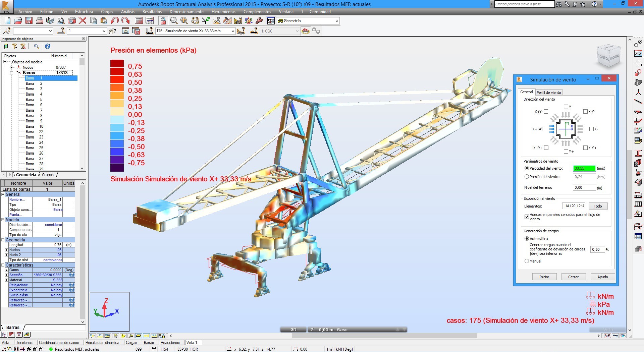The width and height of the screenshot is (644, 352).
Task: Select Automática load generation option
Action: click(x=527, y=239)
